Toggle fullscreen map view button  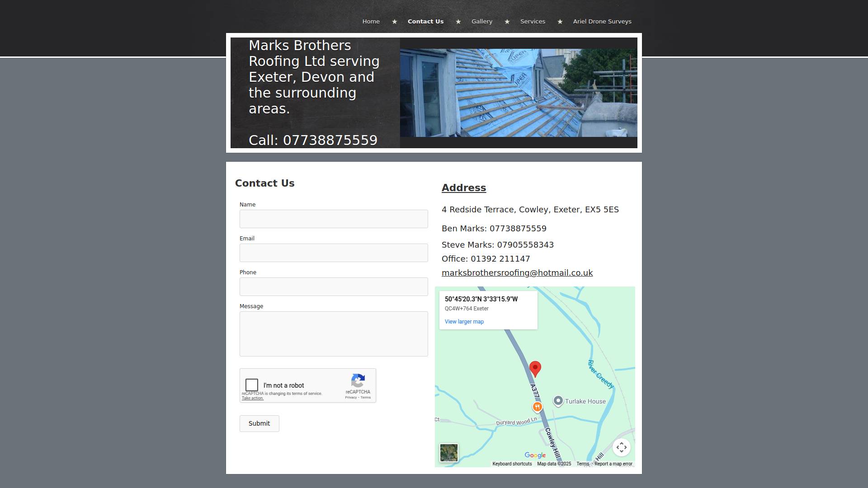click(622, 447)
